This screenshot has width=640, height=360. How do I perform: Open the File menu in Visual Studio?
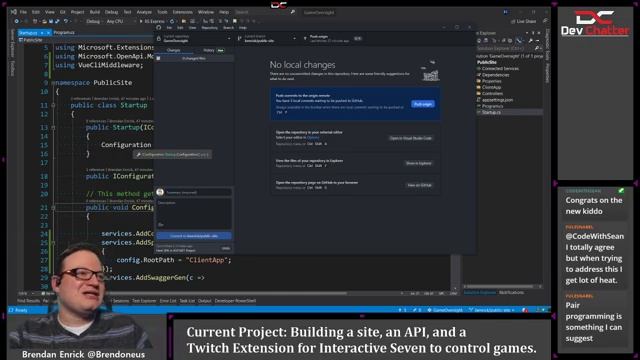(x=23, y=12)
